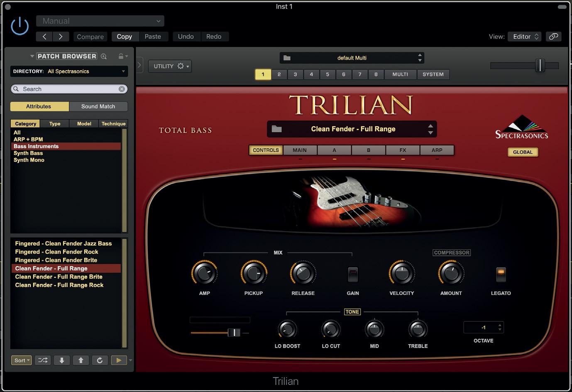The width and height of the screenshot is (572, 392).
Task: Switch browser to Sound Match mode
Action: tap(98, 106)
